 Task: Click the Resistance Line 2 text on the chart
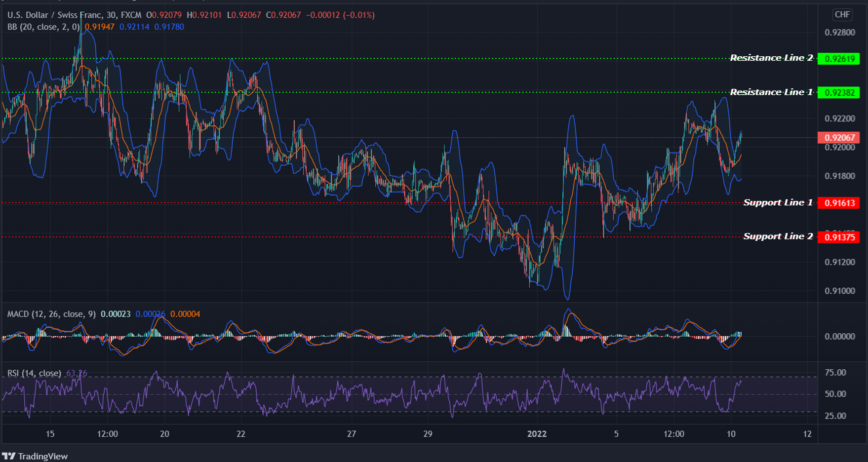tap(771, 58)
